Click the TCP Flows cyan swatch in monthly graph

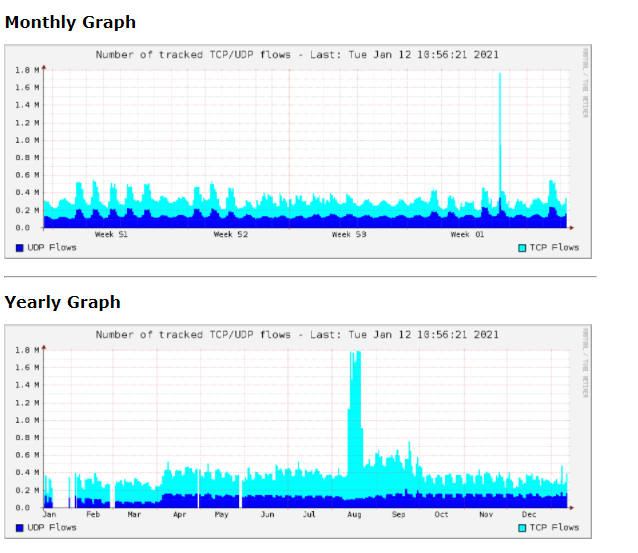pos(522,247)
